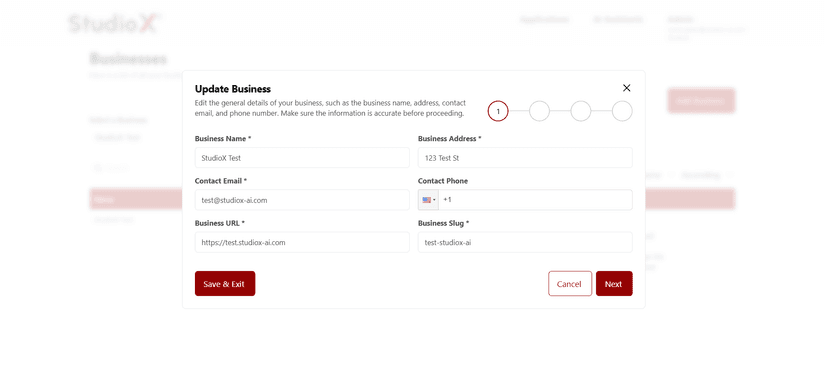828x379 pixels.
Task: Click the Business URL * label
Action: [x=220, y=223]
